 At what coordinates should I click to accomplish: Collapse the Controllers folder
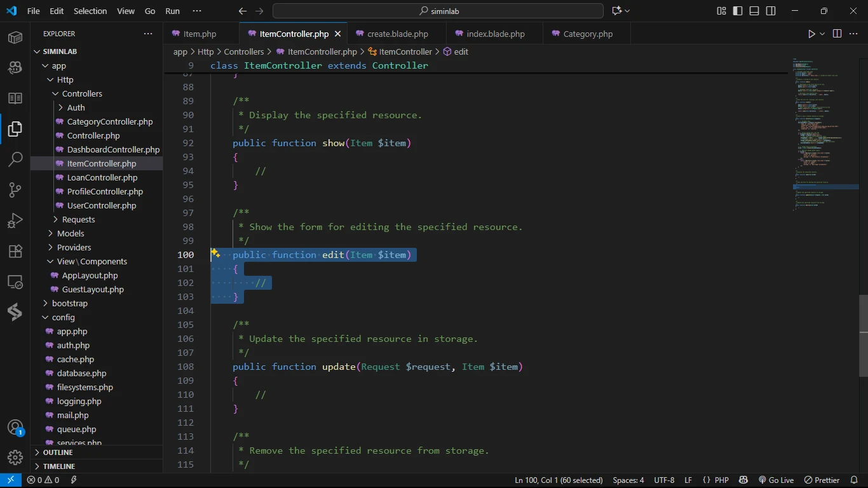click(81, 93)
